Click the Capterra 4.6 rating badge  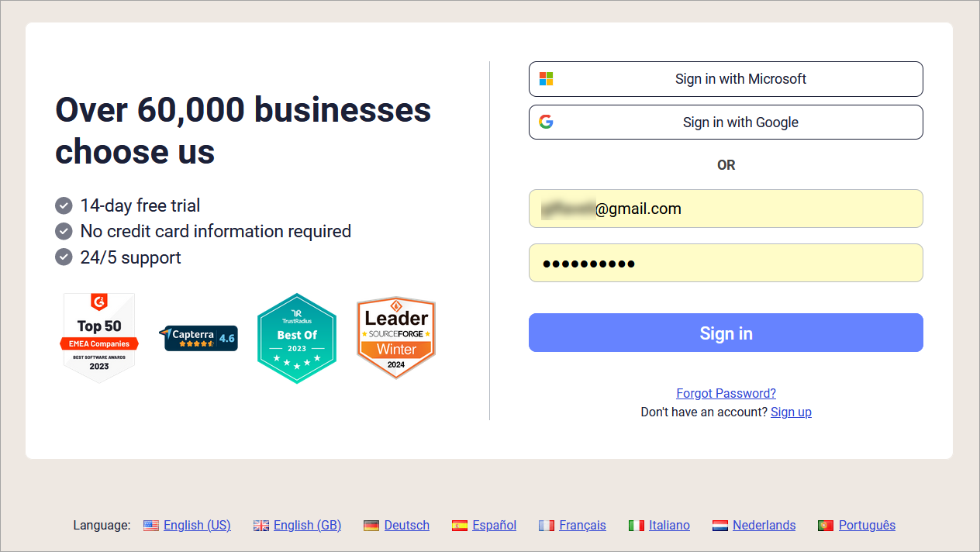(198, 337)
